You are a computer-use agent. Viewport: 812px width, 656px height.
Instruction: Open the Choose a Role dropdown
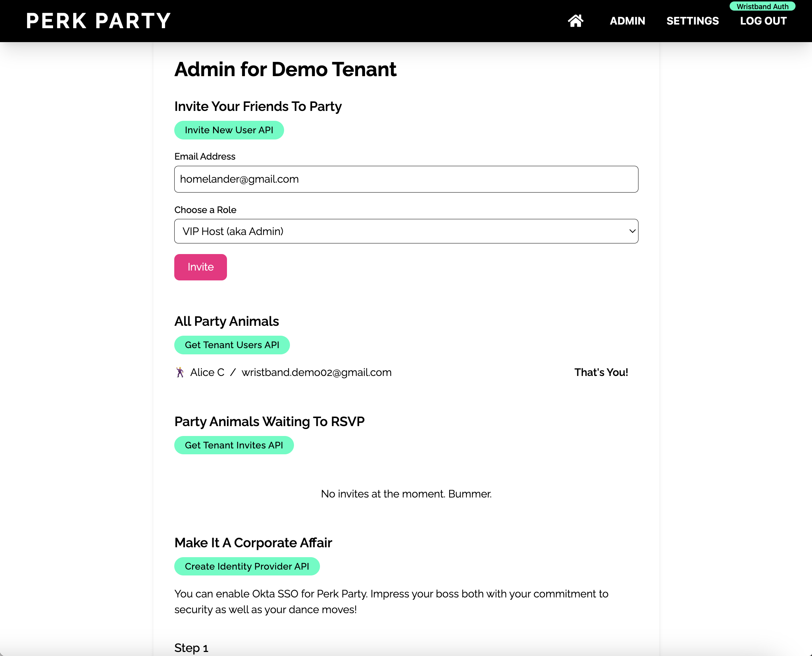click(x=406, y=231)
